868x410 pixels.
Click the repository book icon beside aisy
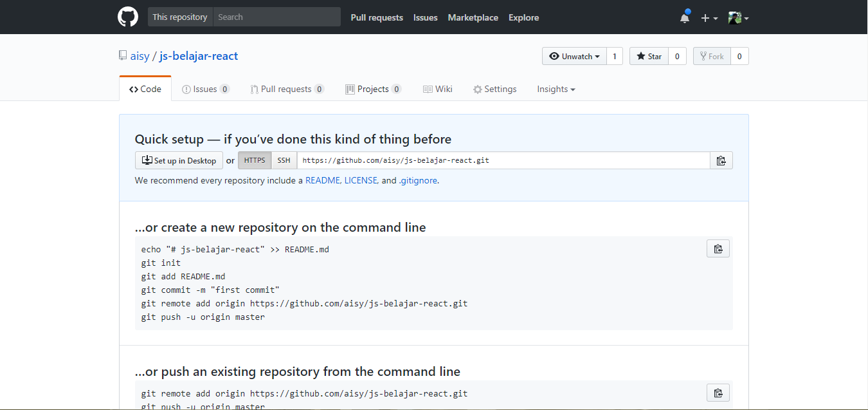[123, 56]
